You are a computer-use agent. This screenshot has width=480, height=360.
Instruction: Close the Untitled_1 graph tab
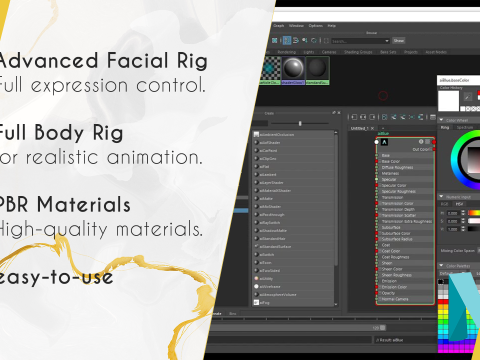[x=373, y=128]
